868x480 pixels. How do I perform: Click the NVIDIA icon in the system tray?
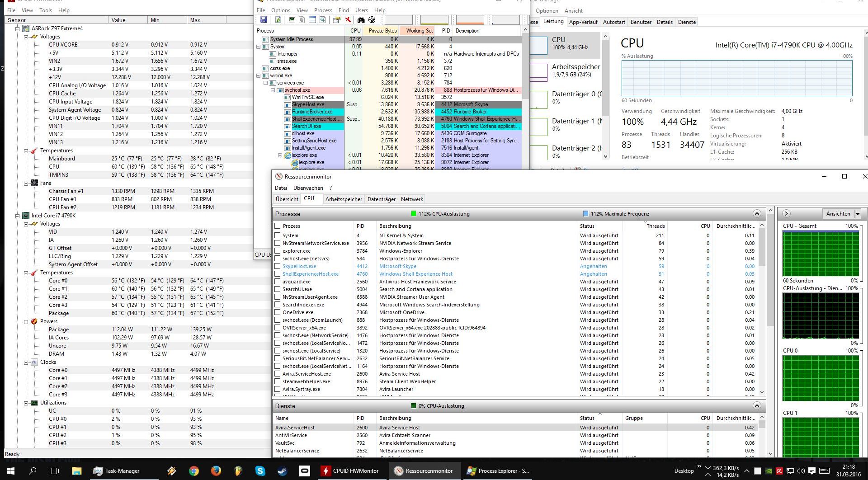coord(769,471)
